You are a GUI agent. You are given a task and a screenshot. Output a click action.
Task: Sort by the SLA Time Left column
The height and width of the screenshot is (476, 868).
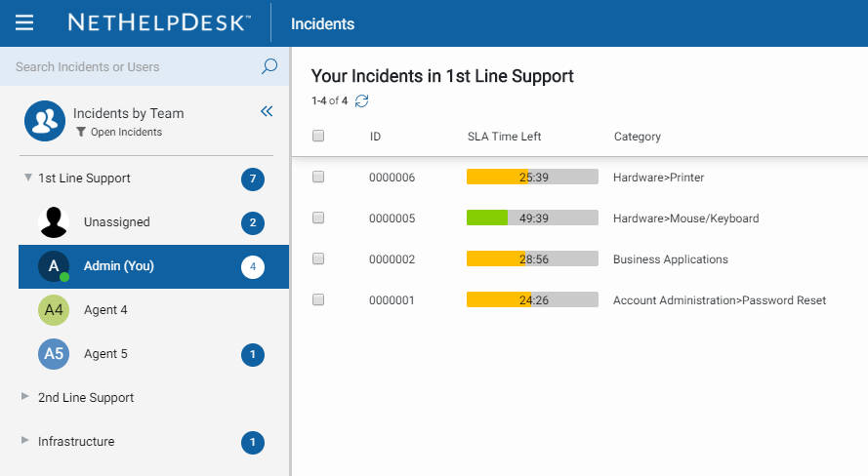[504, 137]
